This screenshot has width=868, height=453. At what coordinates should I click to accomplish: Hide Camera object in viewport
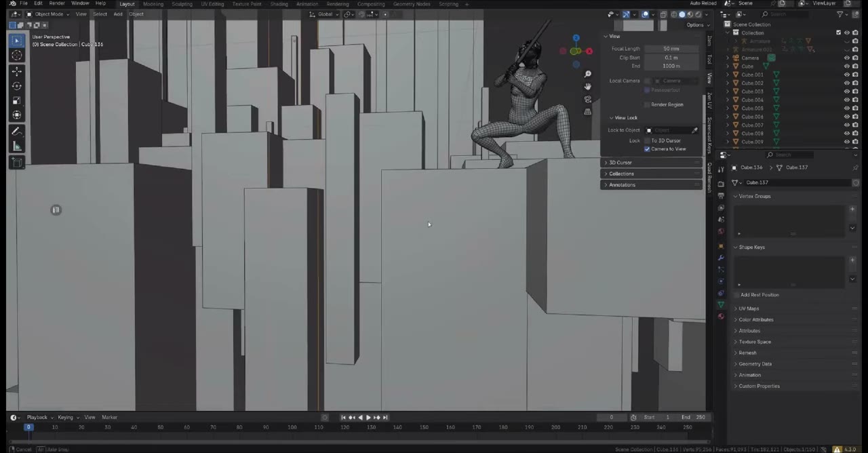(846, 58)
